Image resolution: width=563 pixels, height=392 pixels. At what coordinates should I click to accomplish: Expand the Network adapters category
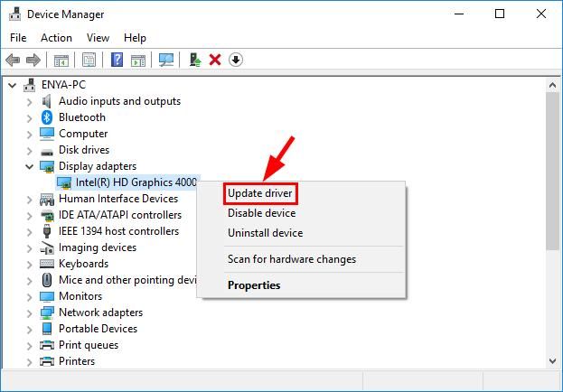point(29,313)
